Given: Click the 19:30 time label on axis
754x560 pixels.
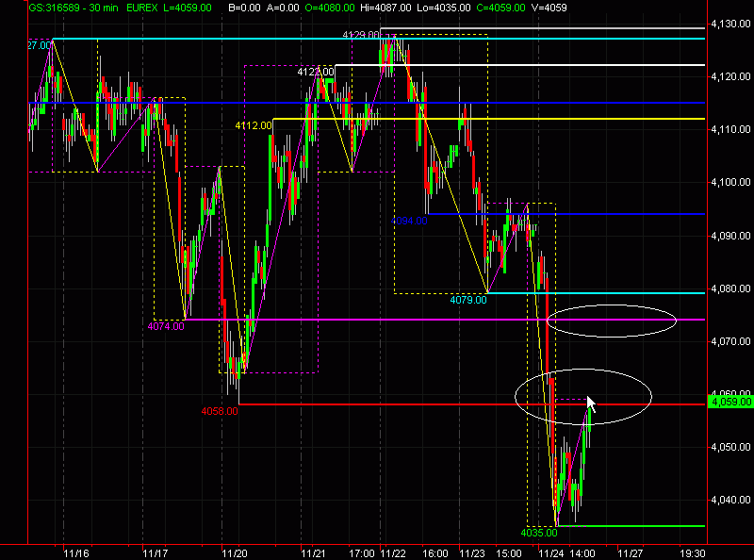Looking at the screenshot, I should point(693,553).
